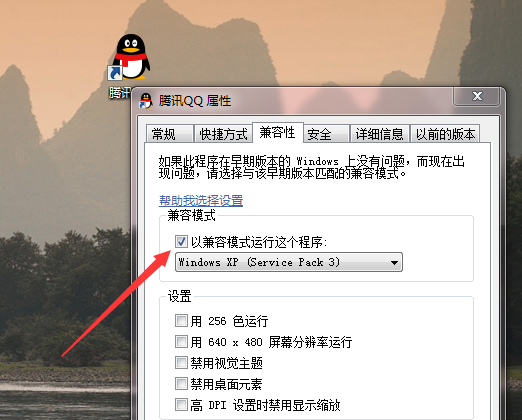
Task: Go to the 安全 tab
Action: (326, 134)
